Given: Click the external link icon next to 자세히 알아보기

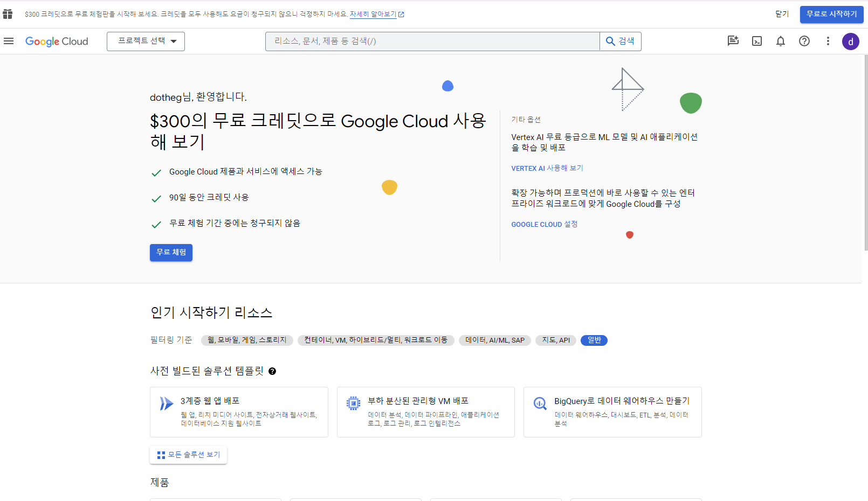Looking at the screenshot, I should (401, 15).
